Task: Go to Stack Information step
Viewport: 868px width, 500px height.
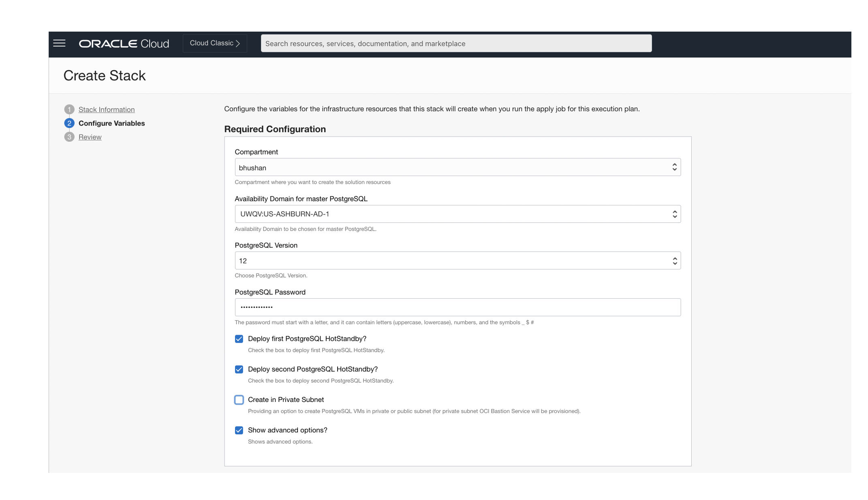Action: [107, 109]
